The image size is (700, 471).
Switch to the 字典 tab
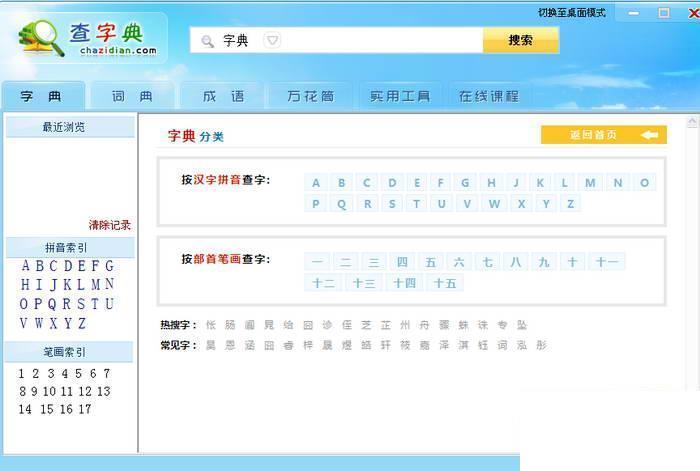coord(42,96)
